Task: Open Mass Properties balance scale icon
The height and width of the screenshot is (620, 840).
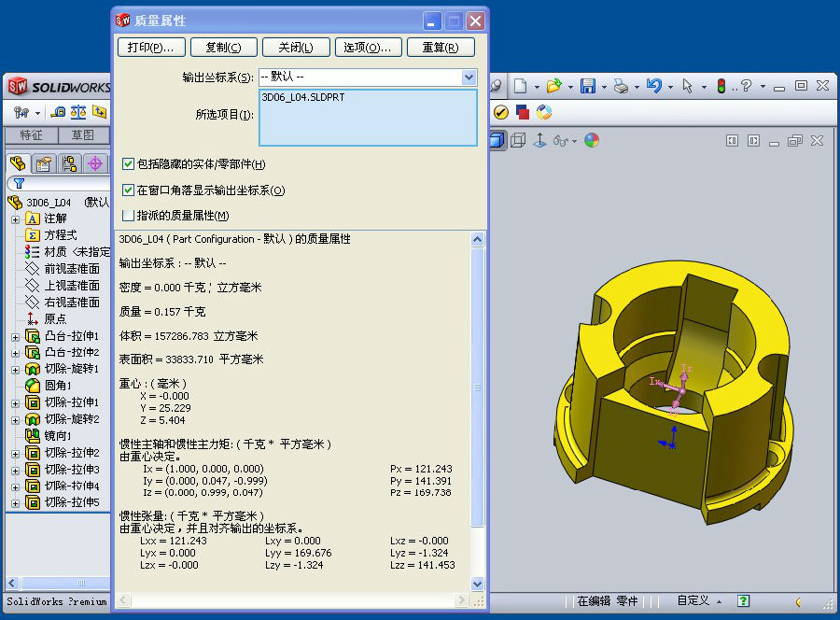Action: click(78, 112)
